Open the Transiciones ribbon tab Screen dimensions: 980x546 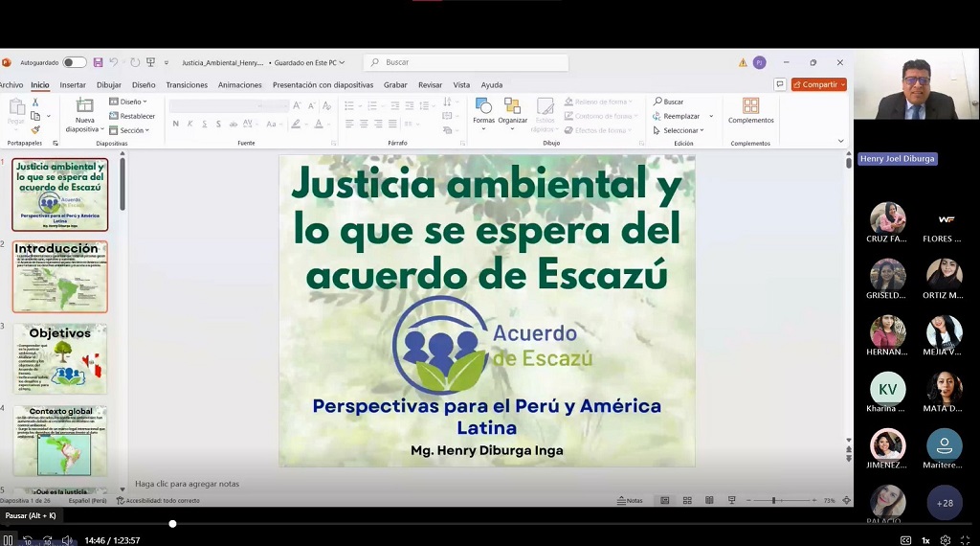point(187,84)
